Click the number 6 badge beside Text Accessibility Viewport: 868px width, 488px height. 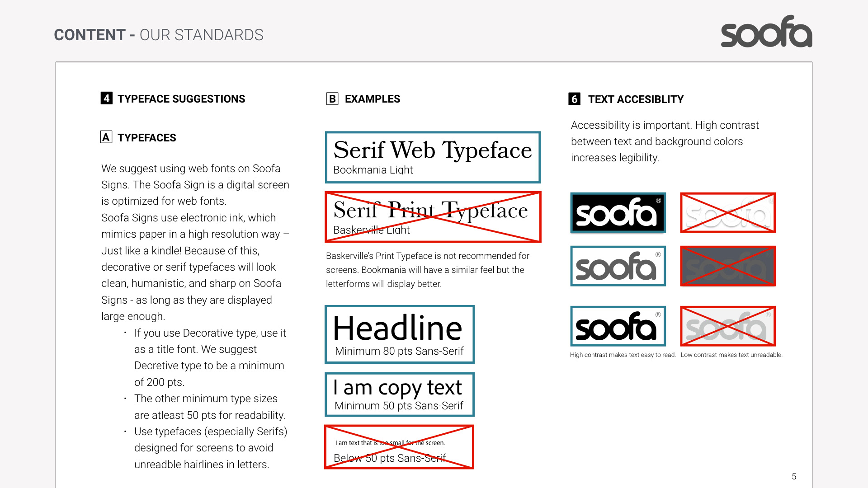tap(574, 99)
